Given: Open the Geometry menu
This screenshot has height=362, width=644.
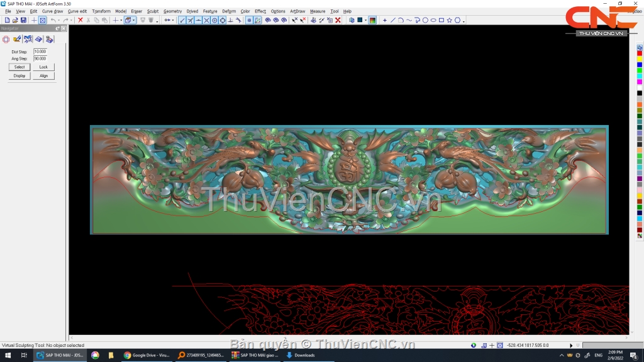Looking at the screenshot, I should tap(172, 11).
